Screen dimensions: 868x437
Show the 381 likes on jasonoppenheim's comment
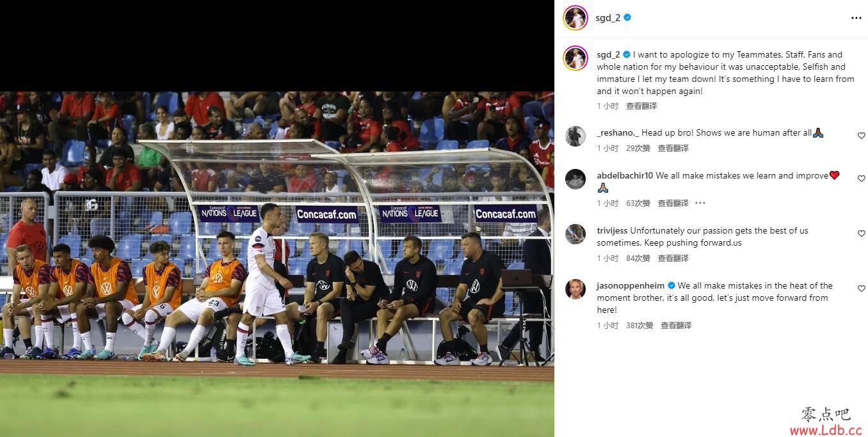coord(639,326)
